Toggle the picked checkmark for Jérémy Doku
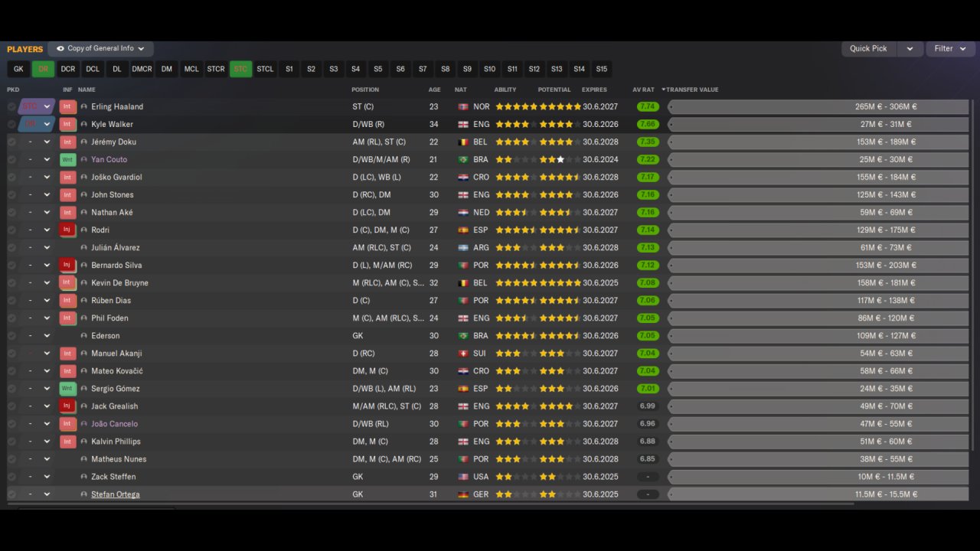Viewport: 980px width, 551px height. click(x=11, y=142)
